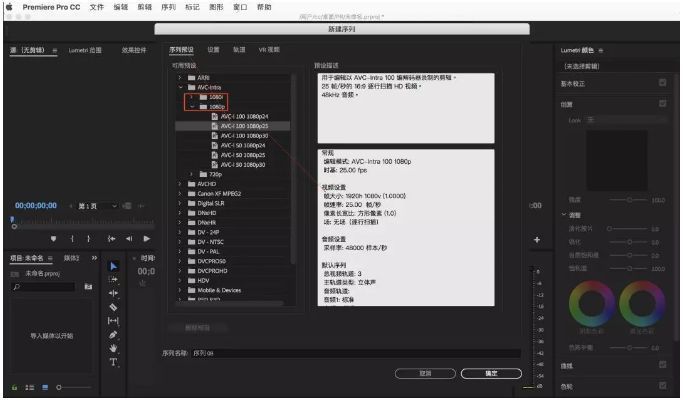Select preset AVC-I 50 1080p25
Viewport: 683px width, 403px height.
pos(243,155)
